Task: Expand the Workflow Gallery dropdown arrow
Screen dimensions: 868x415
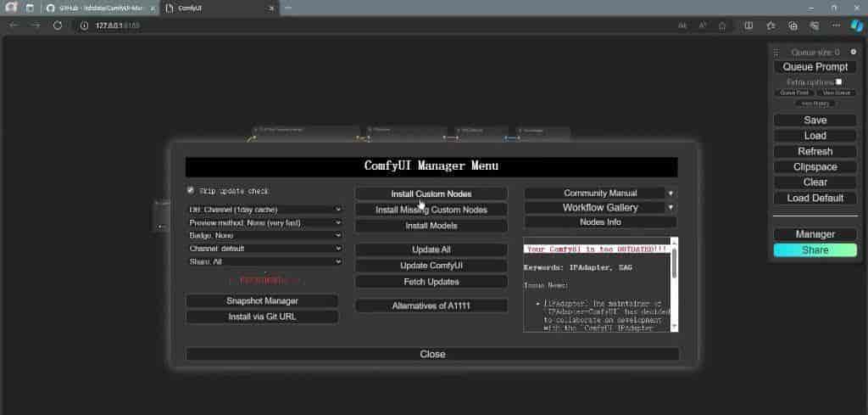Action: click(x=671, y=208)
